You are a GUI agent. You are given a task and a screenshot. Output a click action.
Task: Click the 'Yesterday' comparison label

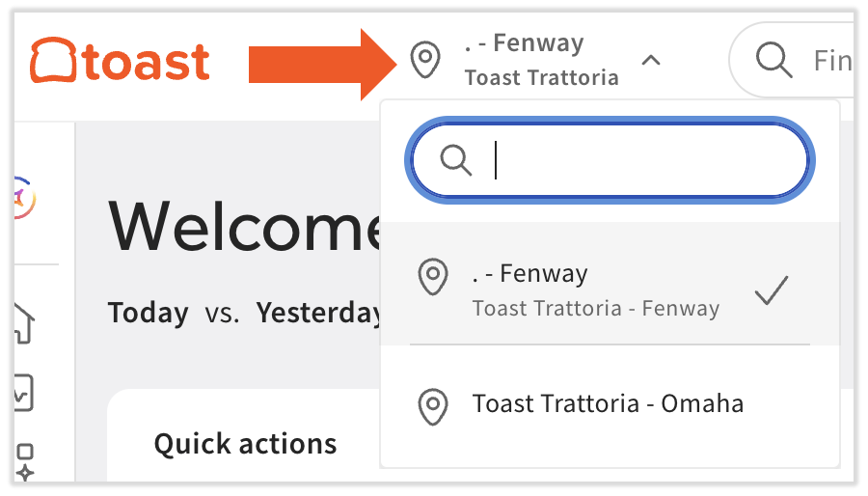pyautogui.click(x=319, y=313)
